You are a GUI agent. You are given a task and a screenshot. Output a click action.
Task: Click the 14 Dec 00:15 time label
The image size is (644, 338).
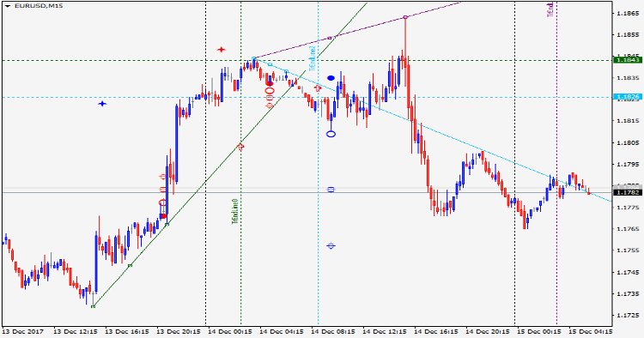[x=230, y=331]
